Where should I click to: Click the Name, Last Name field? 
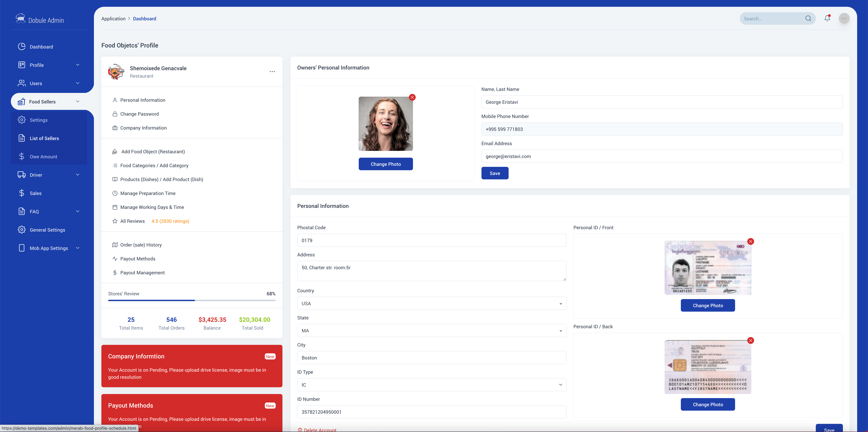pyautogui.click(x=662, y=102)
